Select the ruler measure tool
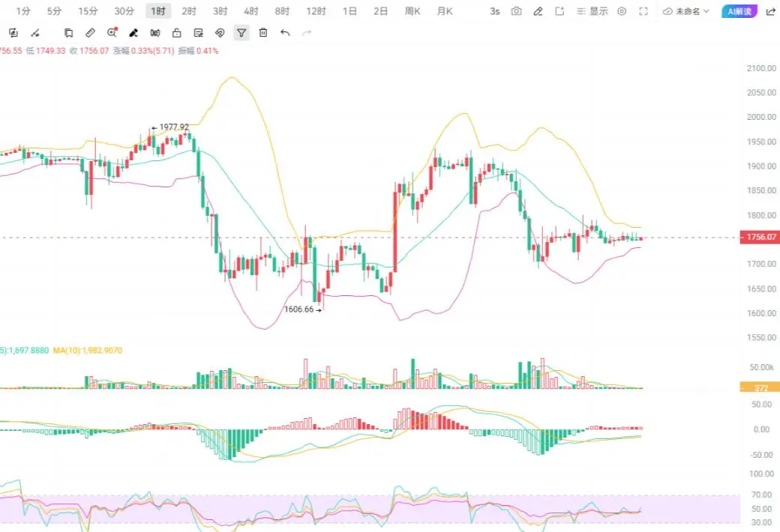780x532 pixels. [90, 33]
